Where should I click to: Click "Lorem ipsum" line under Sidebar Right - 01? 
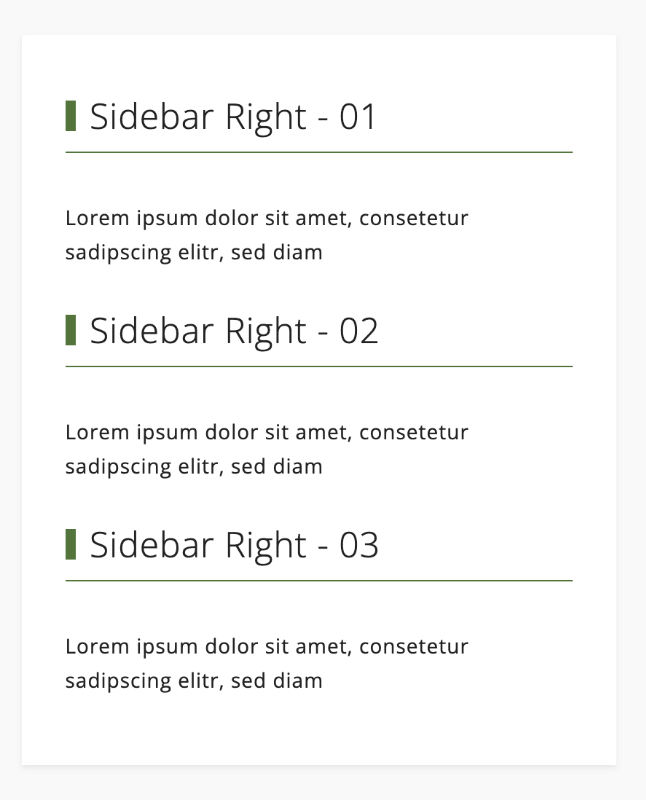pos(266,218)
